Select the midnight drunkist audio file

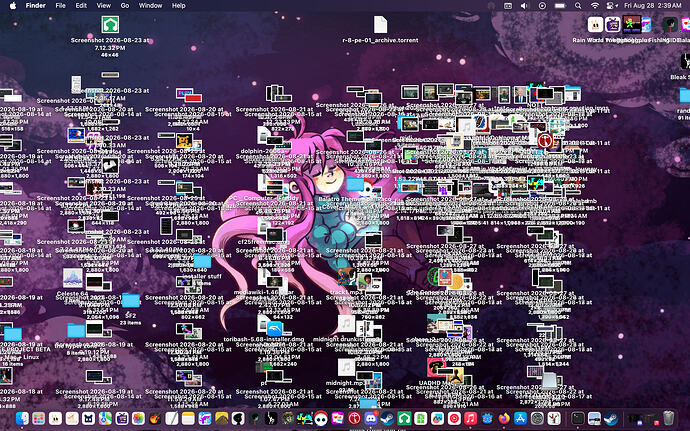[x=346, y=324]
